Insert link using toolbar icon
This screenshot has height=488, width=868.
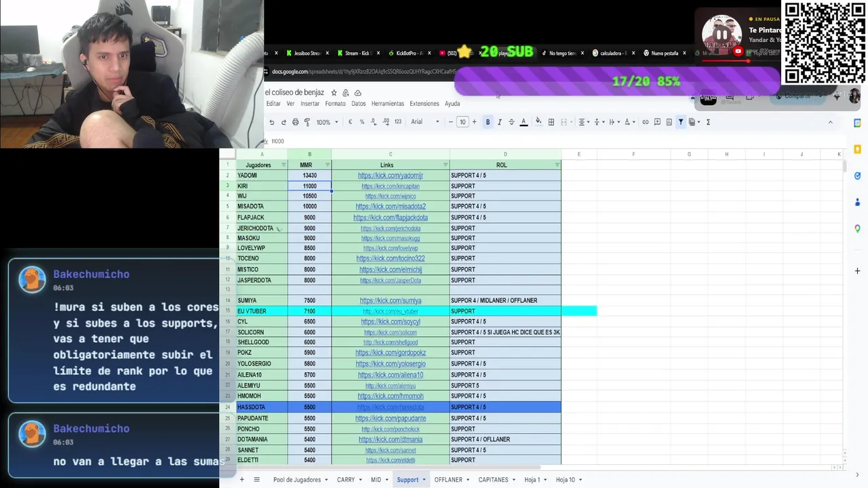(x=646, y=122)
